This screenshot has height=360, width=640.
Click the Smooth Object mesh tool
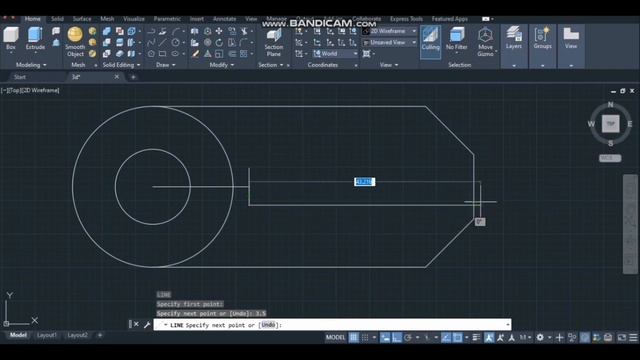(75, 42)
